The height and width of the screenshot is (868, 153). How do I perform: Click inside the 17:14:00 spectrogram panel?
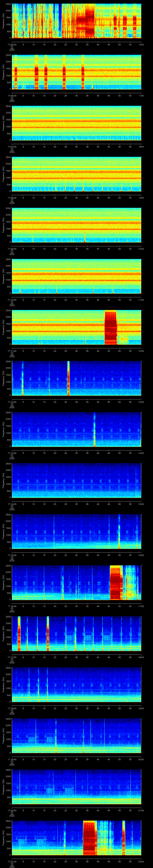click(x=76, y=481)
